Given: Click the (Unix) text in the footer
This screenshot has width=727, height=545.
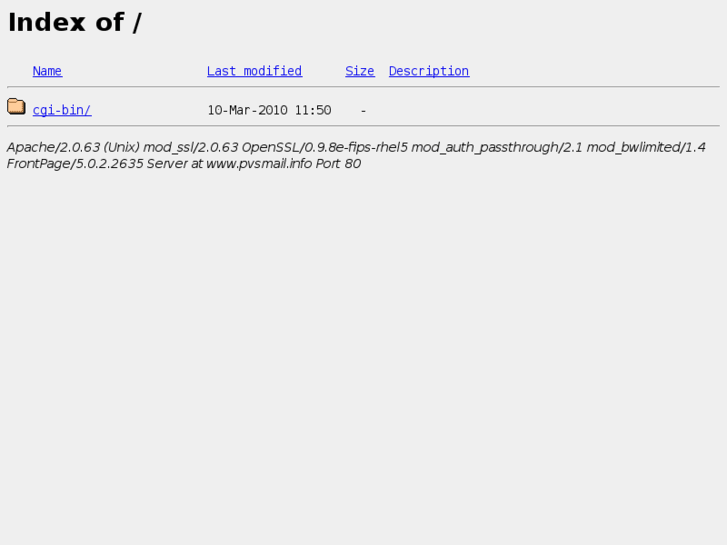Looking at the screenshot, I should point(121,147).
